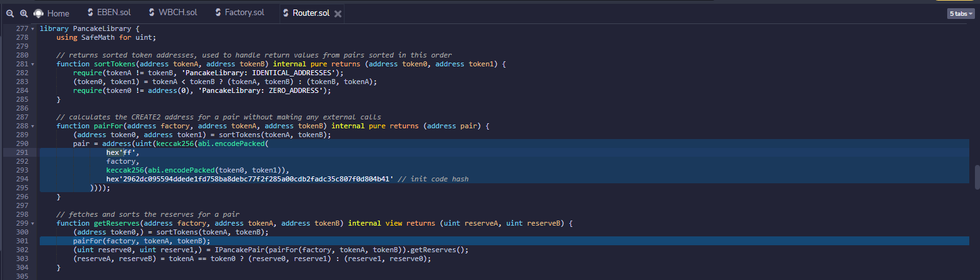The image size is (980, 280).
Task: Click 'pairFor(factory, tokenA, tokenB);' on line 301
Action: point(141,241)
